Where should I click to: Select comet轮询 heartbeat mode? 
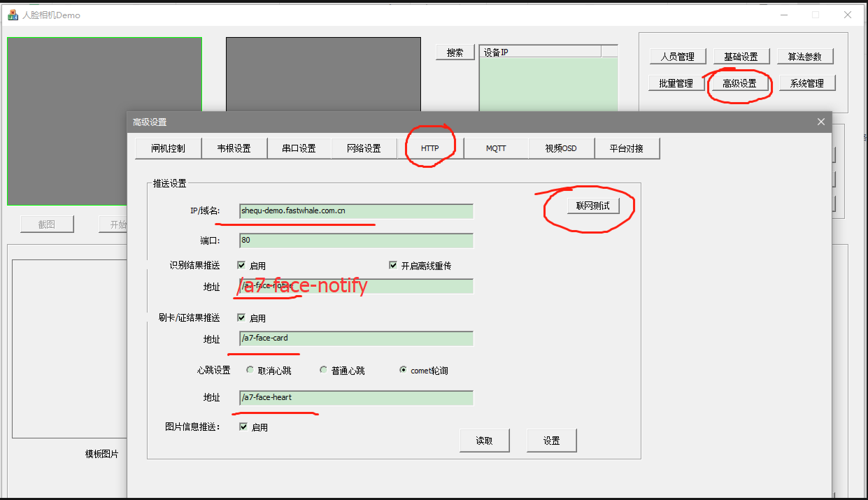[x=403, y=370]
